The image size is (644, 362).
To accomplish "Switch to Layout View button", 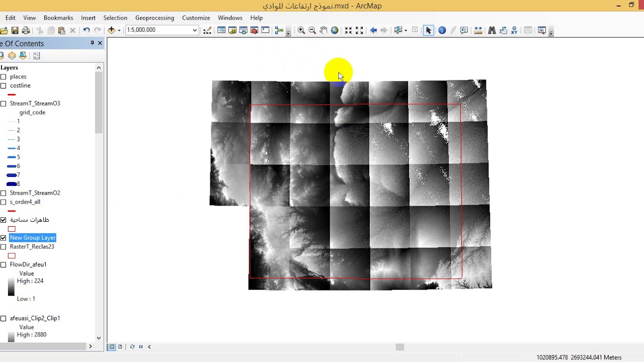I will tap(120, 346).
